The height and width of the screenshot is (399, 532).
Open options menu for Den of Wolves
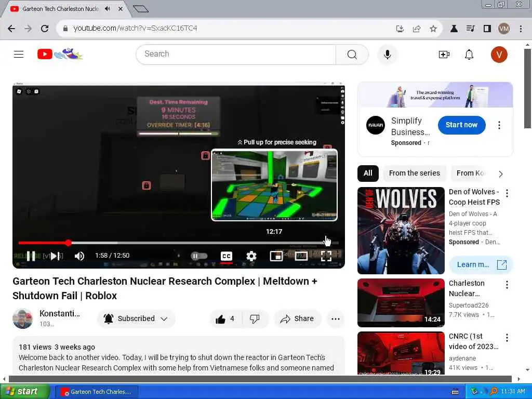tap(507, 193)
